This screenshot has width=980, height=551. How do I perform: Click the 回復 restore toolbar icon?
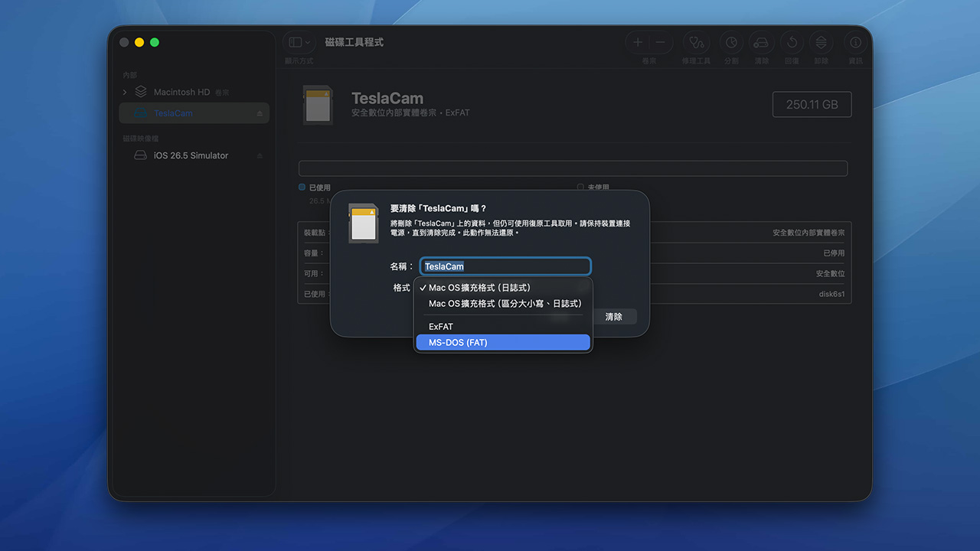point(792,43)
